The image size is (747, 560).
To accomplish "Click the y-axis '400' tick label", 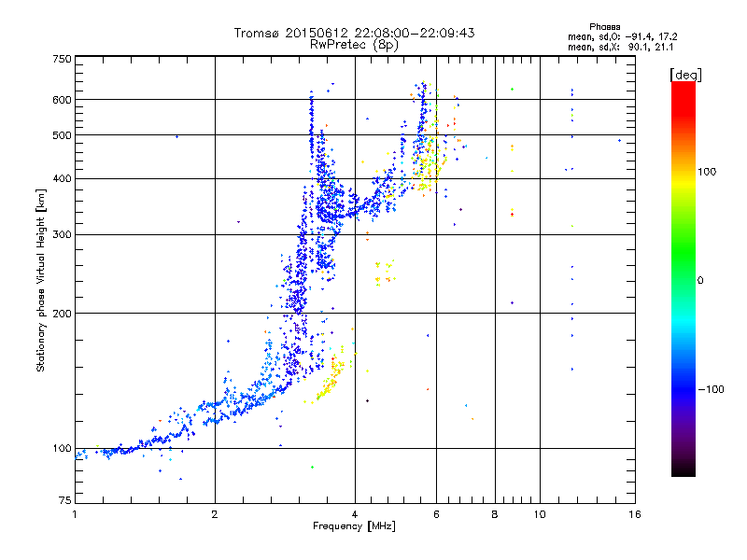I will pyautogui.click(x=62, y=178).
